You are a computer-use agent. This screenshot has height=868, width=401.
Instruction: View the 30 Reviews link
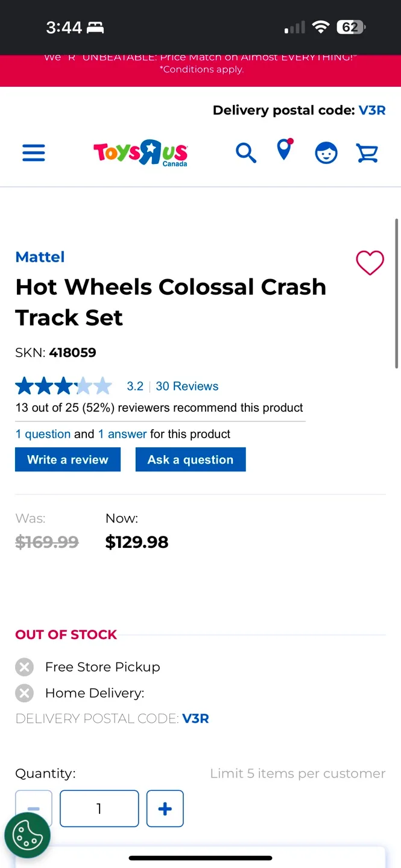point(187,386)
